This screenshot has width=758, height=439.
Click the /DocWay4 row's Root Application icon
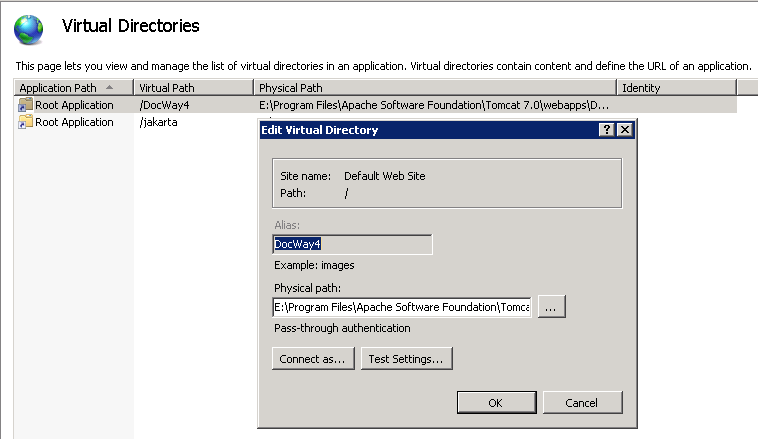(25, 105)
